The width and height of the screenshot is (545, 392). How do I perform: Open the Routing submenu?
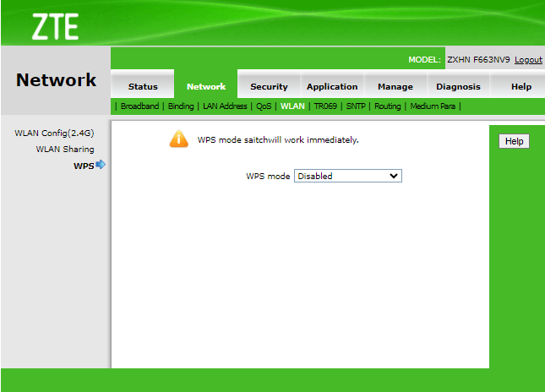(388, 106)
